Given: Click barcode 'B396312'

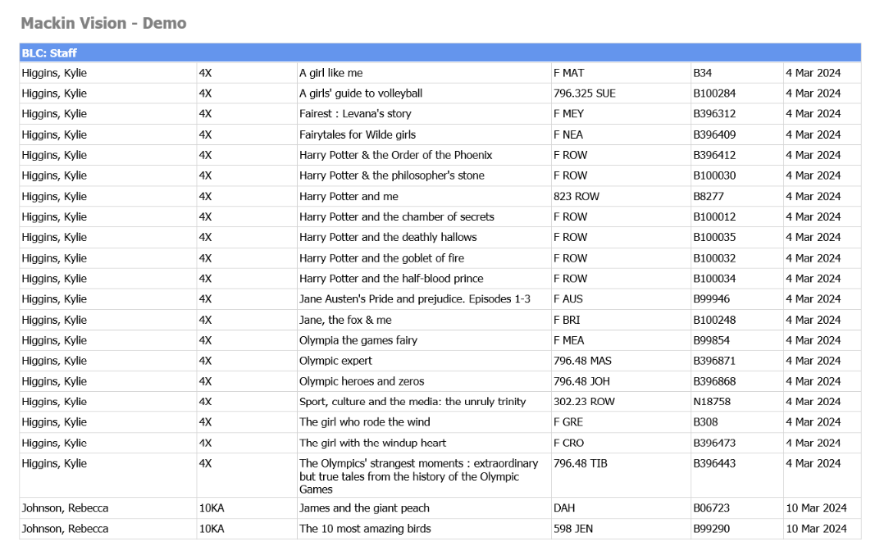Looking at the screenshot, I should click(x=714, y=114).
